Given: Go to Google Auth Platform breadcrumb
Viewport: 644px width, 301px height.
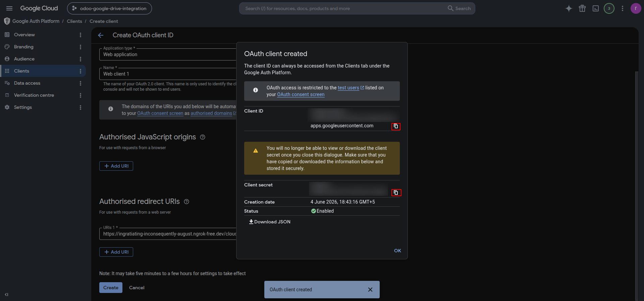Looking at the screenshot, I should 36,21.
